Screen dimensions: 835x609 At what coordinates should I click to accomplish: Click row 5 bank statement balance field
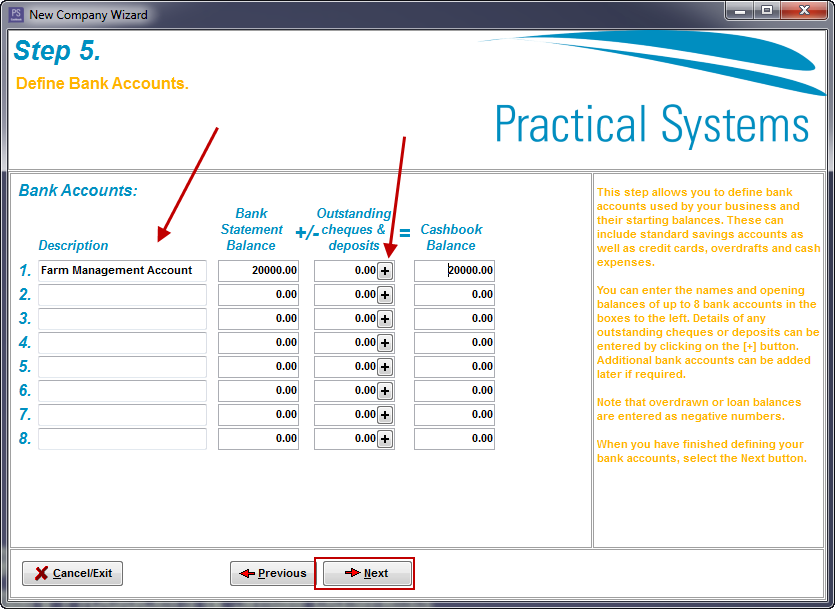[258, 367]
